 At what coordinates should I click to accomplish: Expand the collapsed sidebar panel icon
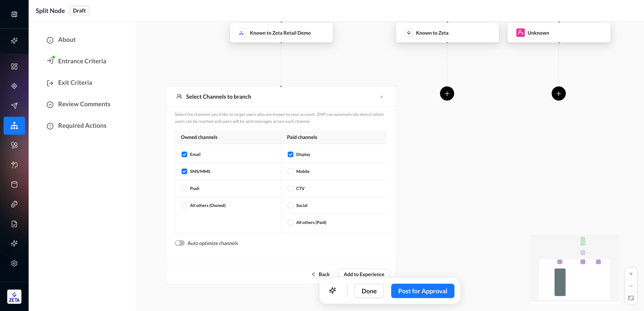click(14, 14)
